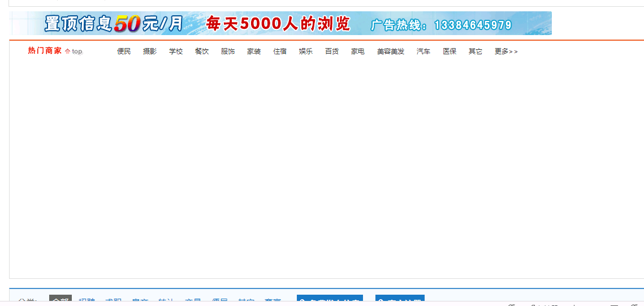
Task: Open the 娱乐 merchant category
Action: (x=306, y=51)
